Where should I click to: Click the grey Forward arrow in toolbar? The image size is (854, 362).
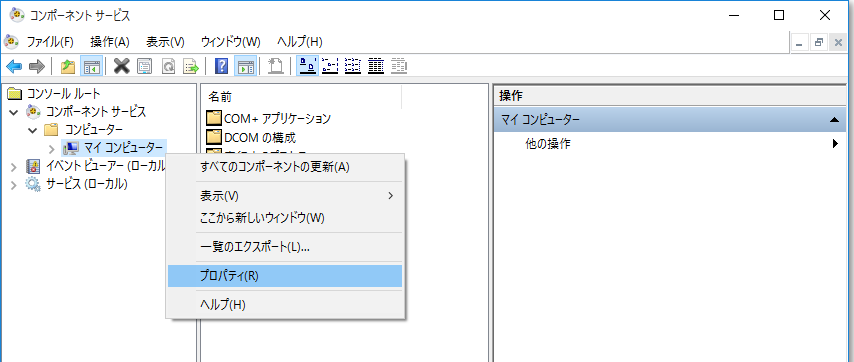click(x=36, y=66)
